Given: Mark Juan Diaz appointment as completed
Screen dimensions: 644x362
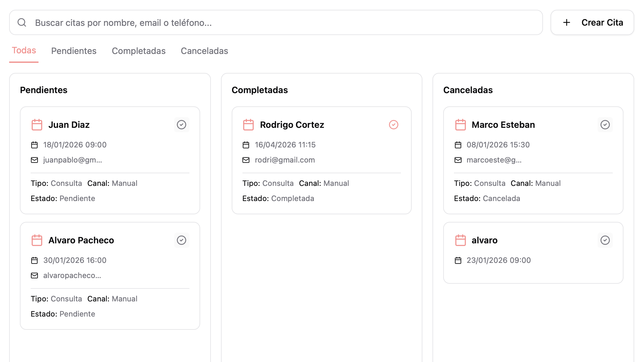Looking at the screenshot, I should [x=182, y=125].
